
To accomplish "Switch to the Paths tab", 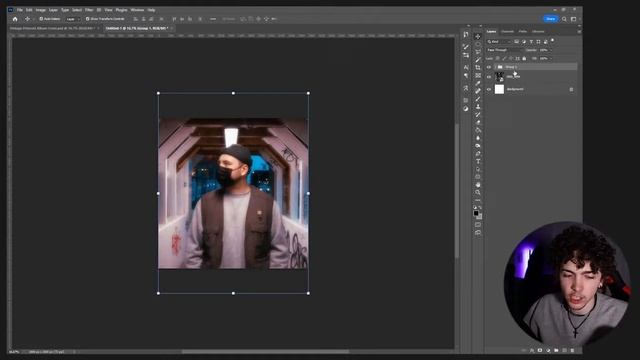I will click(x=522, y=31).
